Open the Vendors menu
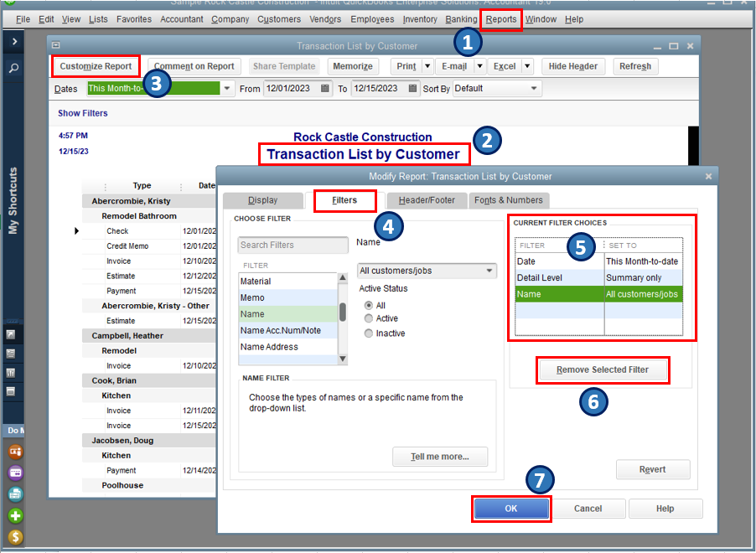 pos(325,19)
